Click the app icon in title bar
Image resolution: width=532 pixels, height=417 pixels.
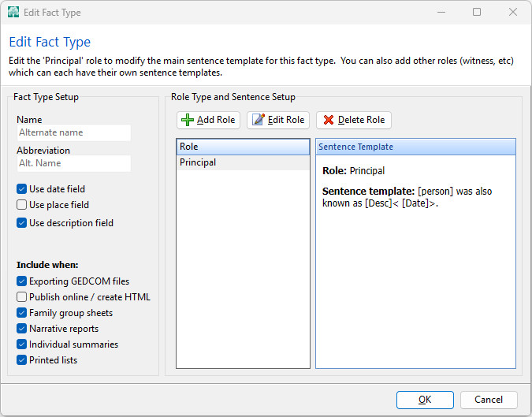coord(13,12)
